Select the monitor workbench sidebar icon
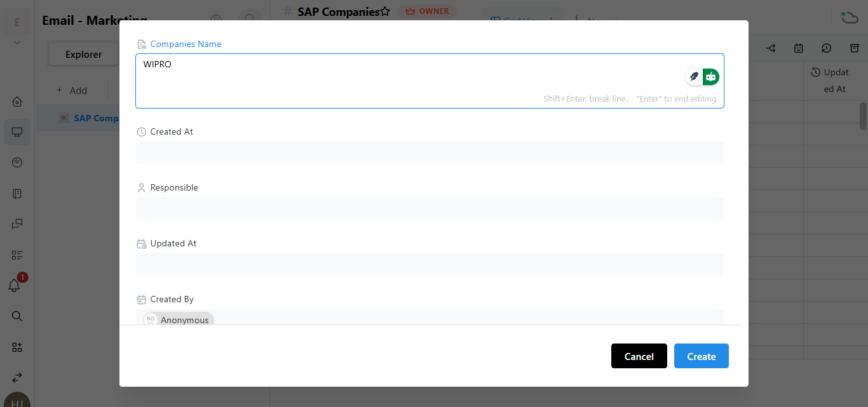Viewport: 868px width, 407px height. (x=17, y=132)
